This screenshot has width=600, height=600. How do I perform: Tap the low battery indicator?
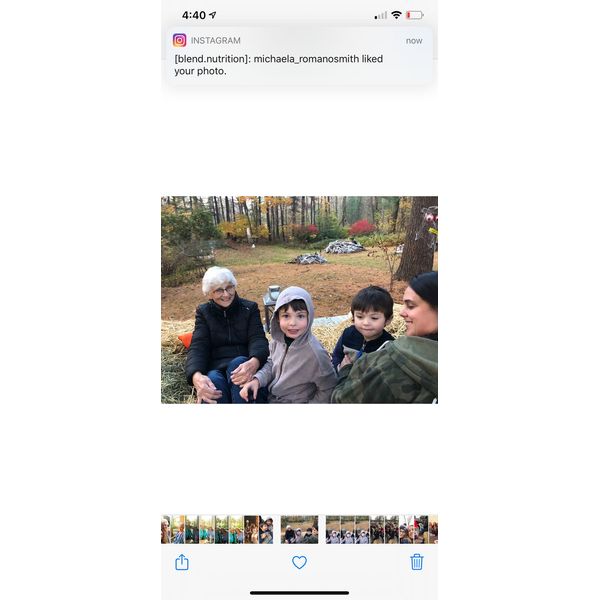pos(415,15)
